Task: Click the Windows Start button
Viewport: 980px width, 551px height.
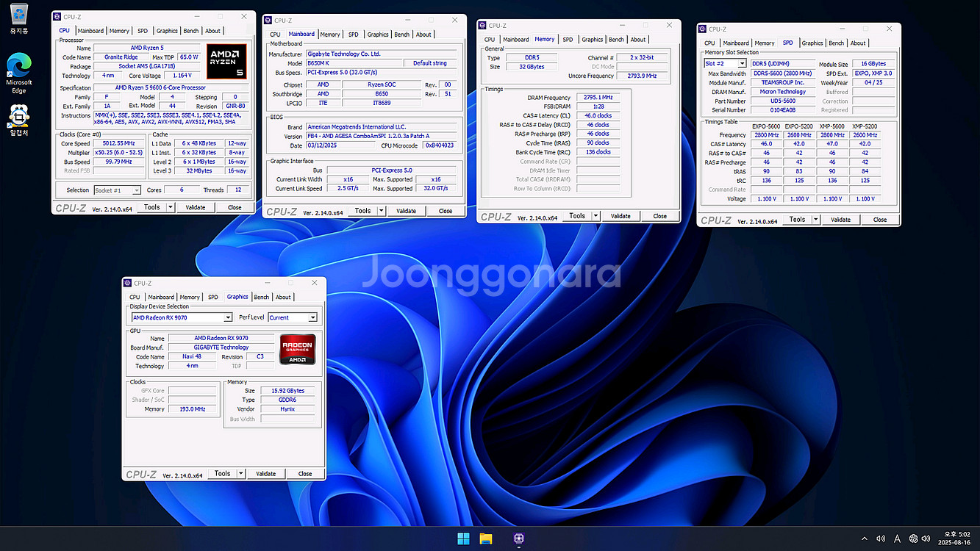Action: coord(463,539)
